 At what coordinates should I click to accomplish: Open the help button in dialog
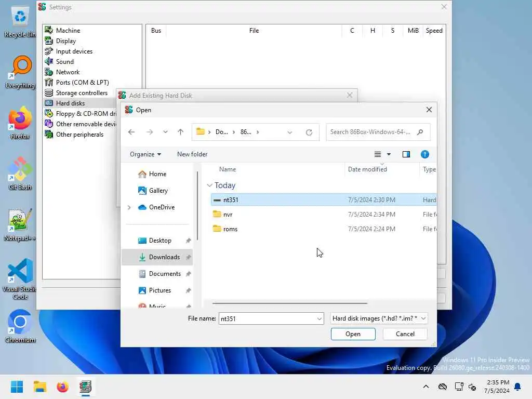tap(425, 154)
